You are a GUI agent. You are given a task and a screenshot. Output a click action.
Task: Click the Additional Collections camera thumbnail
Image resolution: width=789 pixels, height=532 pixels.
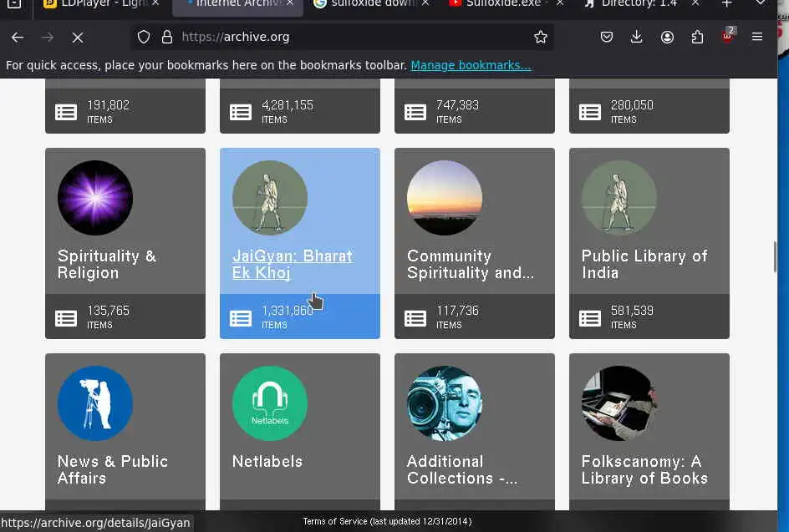pyautogui.click(x=445, y=403)
